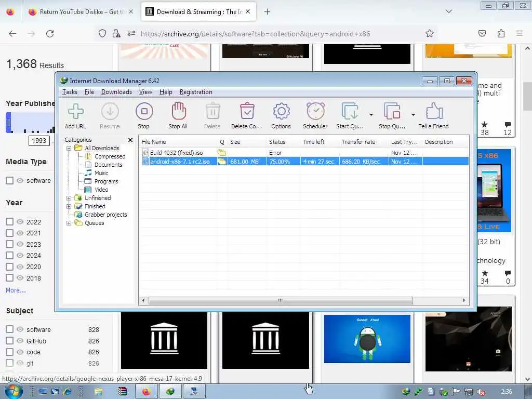The height and width of the screenshot is (399, 532).
Task: Click the browser back arrow
Action: tap(12, 34)
